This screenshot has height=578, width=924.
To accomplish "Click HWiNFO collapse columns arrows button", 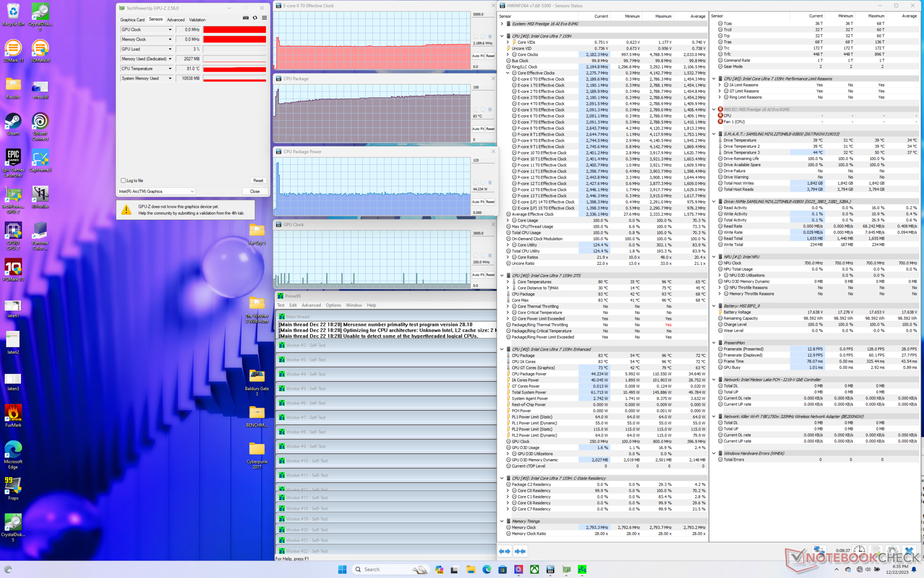I will coord(520,551).
